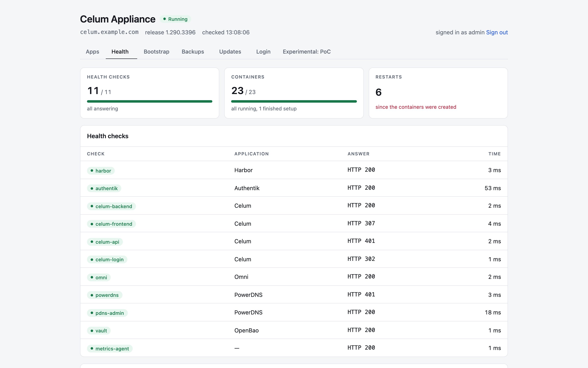Click the omni check badge
Screen dimensions: 588x368
[x=99, y=277]
